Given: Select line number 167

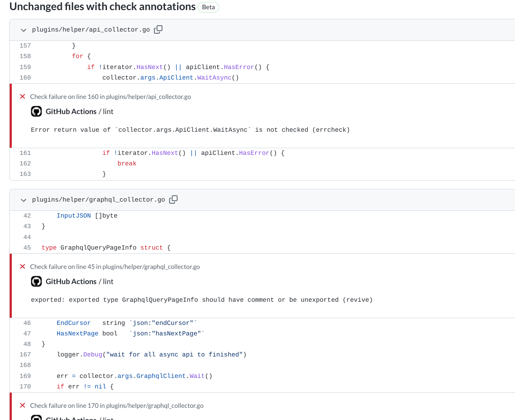Looking at the screenshot, I should [25, 354].
